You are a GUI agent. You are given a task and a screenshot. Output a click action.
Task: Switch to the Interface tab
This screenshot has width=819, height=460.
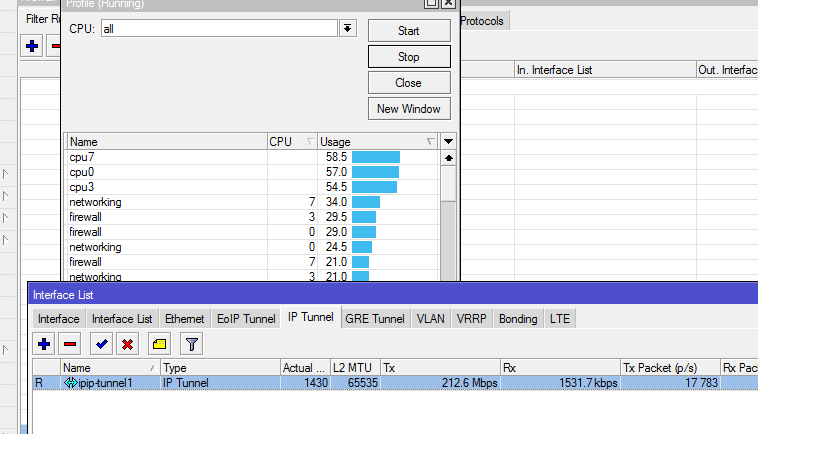(x=58, y=319)
